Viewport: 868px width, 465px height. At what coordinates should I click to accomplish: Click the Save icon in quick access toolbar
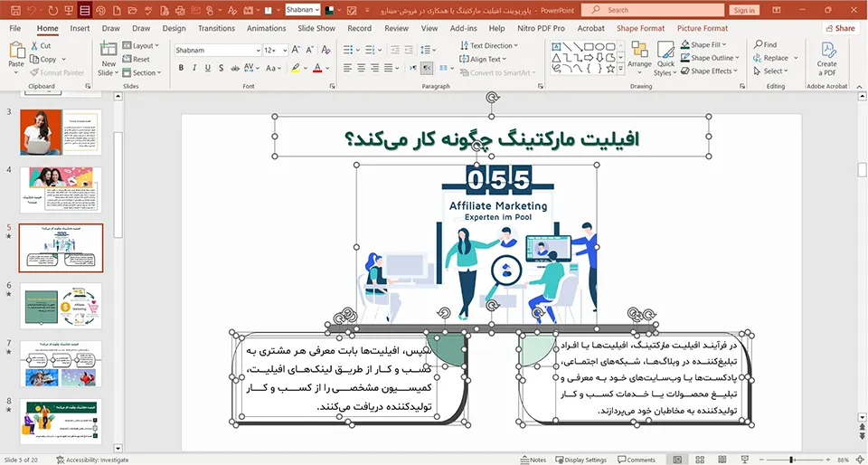pos(15,10)
